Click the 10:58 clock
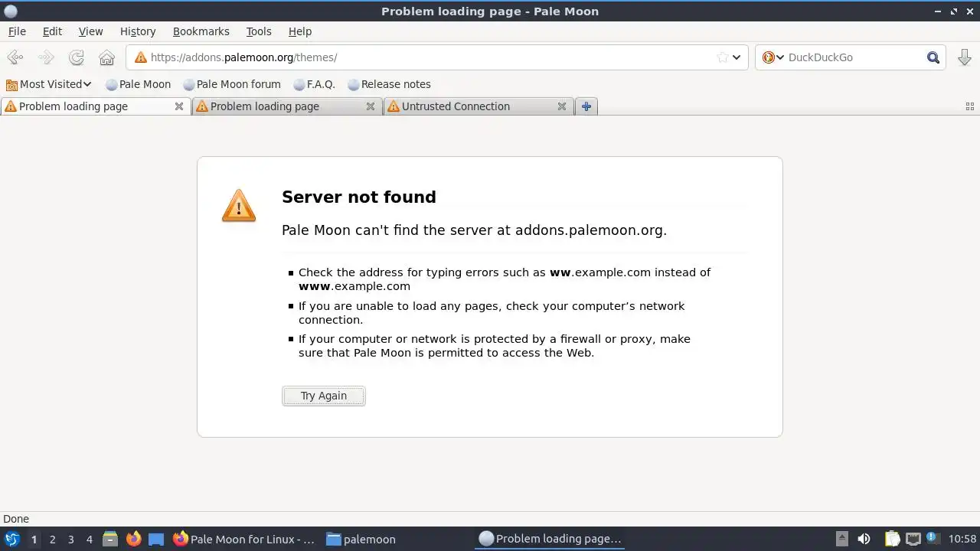 click(962, 540)
